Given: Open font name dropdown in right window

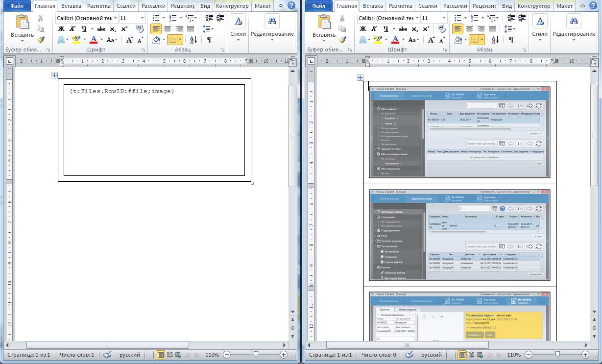Looking at the screenshot, I should pos(417,18).
